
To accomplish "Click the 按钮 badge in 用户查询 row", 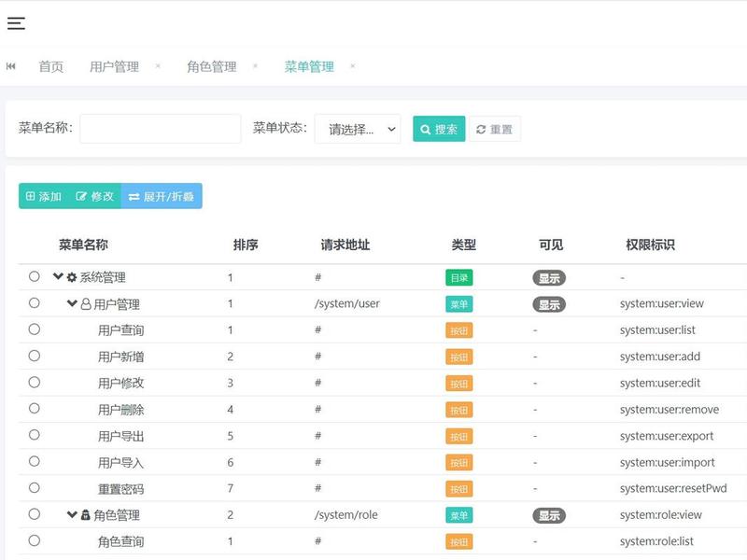I will click(x=459, y=330).
